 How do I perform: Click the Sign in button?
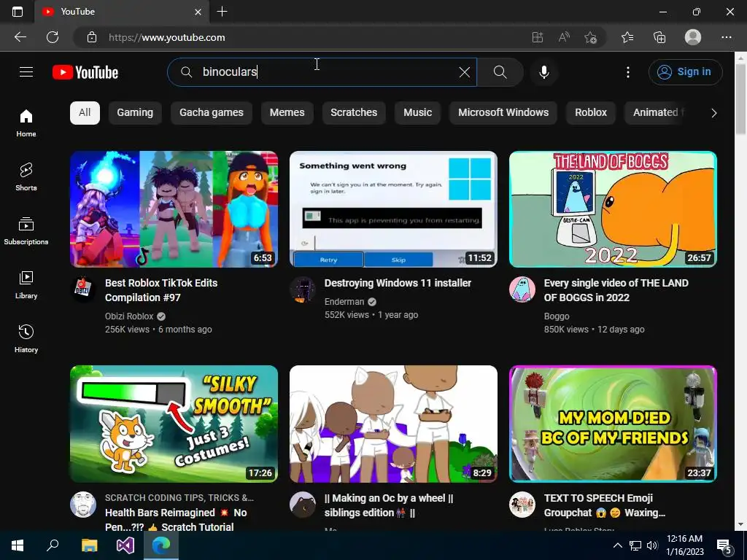pos(685,72)
